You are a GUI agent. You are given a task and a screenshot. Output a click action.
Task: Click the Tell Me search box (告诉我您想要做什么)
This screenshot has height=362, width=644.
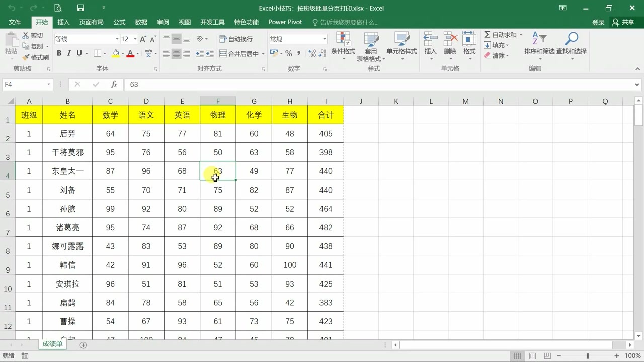[346, 22]
